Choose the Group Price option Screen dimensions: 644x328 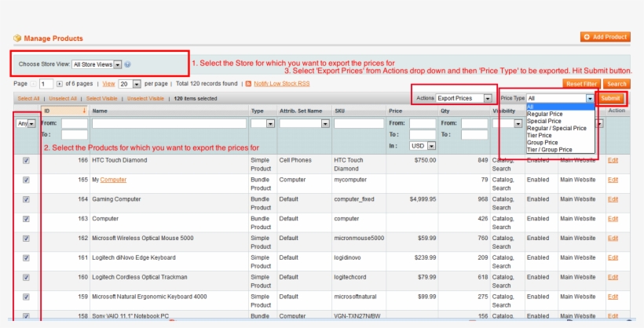pyautogui.click(x=561, y=143)
